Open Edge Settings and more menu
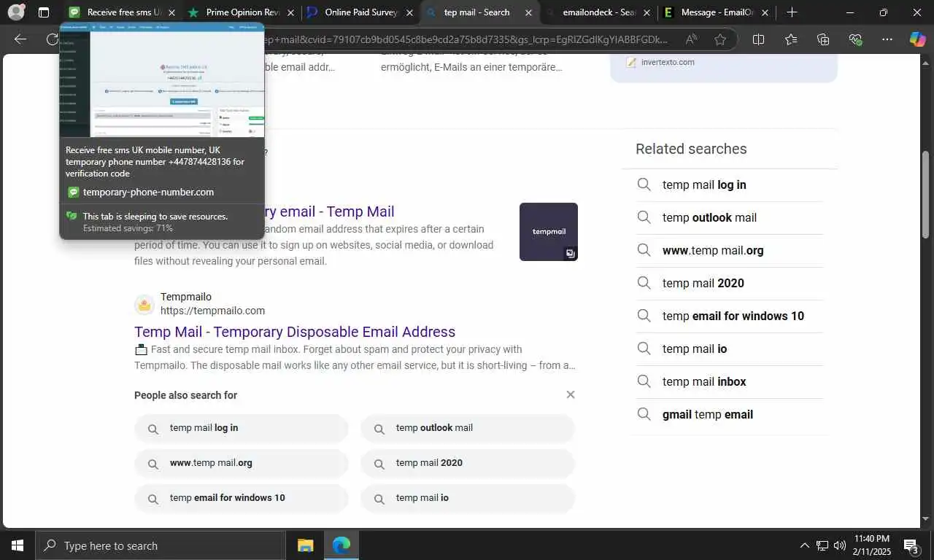The height and width of the screenshot is (560, 934). pyautogui.click(x=887, y=39)
